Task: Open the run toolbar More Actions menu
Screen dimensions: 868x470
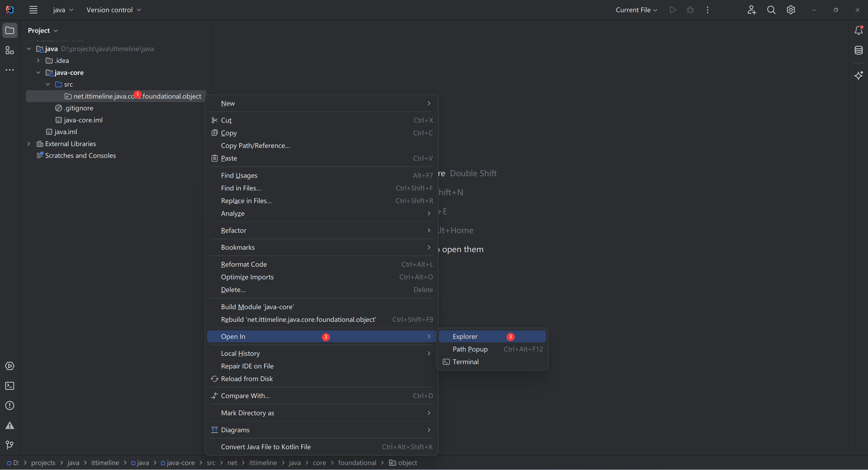Action: click(x=707, y=10)
